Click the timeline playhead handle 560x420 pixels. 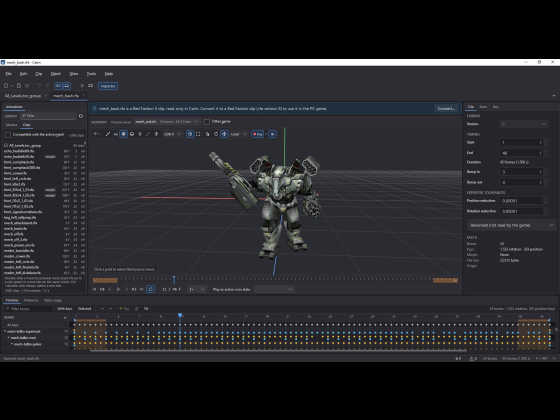180,315
